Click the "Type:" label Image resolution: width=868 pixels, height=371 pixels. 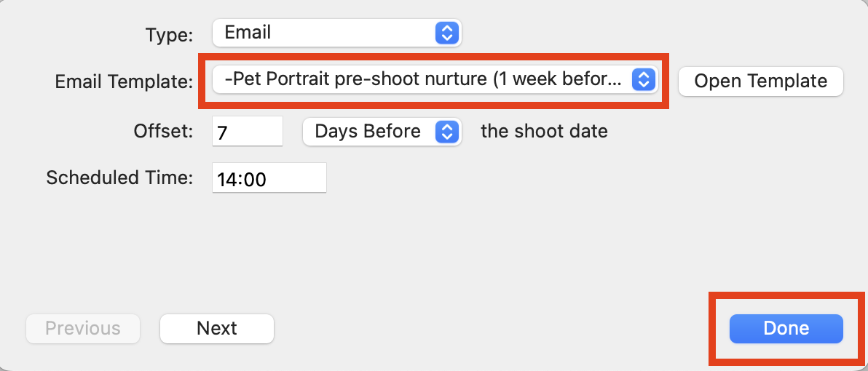169,34
